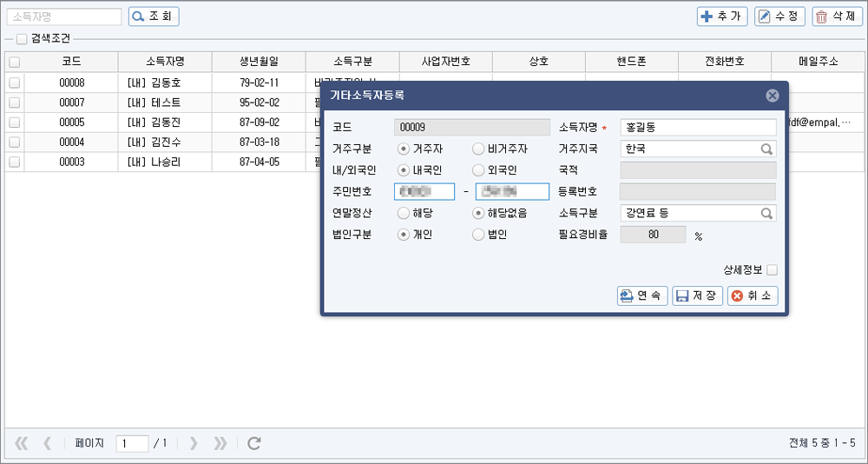Go to last page icon

[220, 443]
